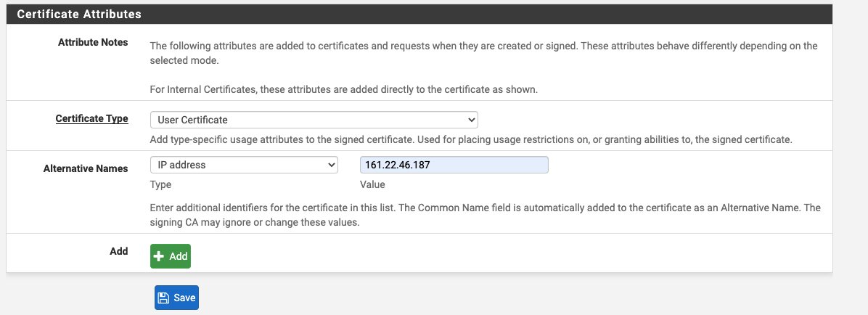This screenshot has height=315, width=868.
Task: Click the green Add button
Action: (x=171, y=256)
